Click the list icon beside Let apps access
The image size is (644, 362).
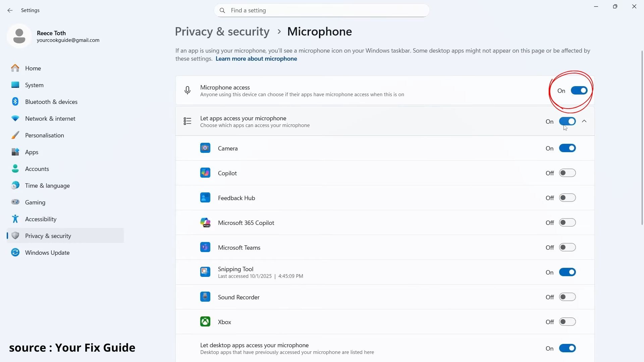(x=187, y=121)
